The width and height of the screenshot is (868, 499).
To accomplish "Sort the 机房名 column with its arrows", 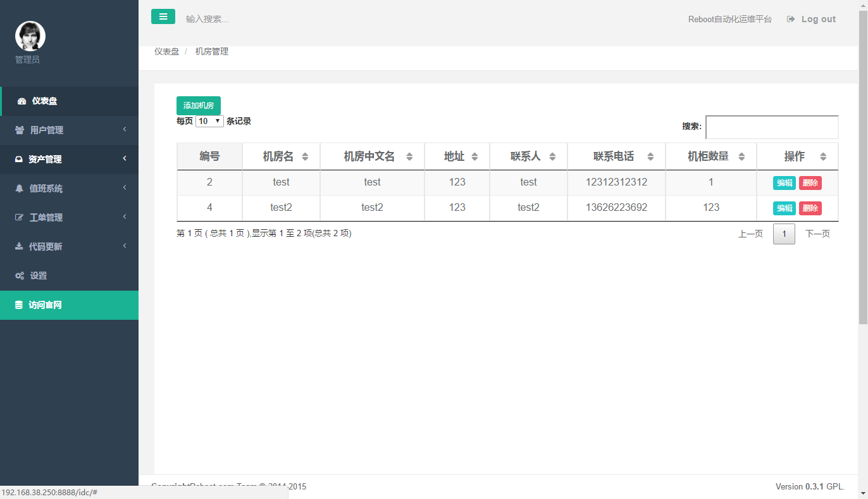I will click(307, 156).
